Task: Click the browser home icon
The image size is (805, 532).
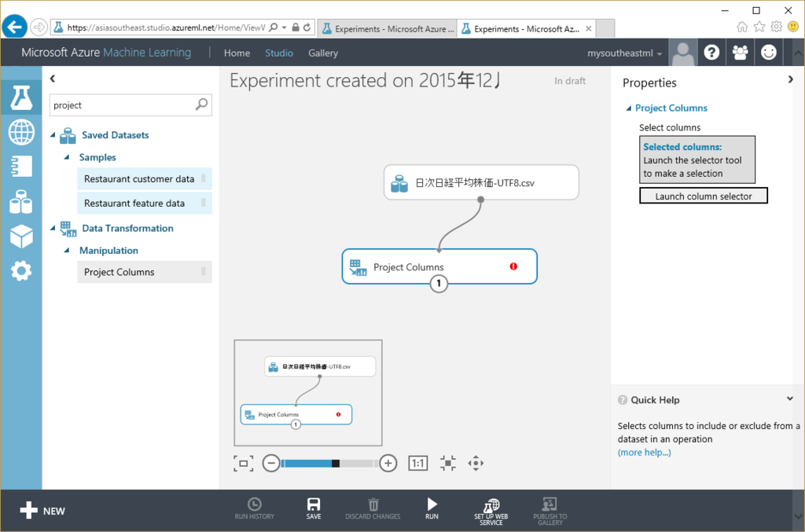Action: tap(742, 27)
